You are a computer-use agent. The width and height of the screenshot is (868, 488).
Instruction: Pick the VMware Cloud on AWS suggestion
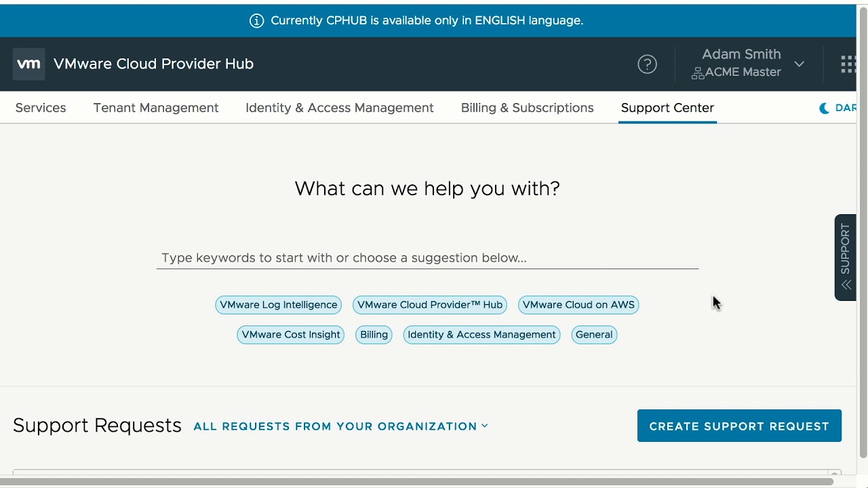[x=578, y=305]
